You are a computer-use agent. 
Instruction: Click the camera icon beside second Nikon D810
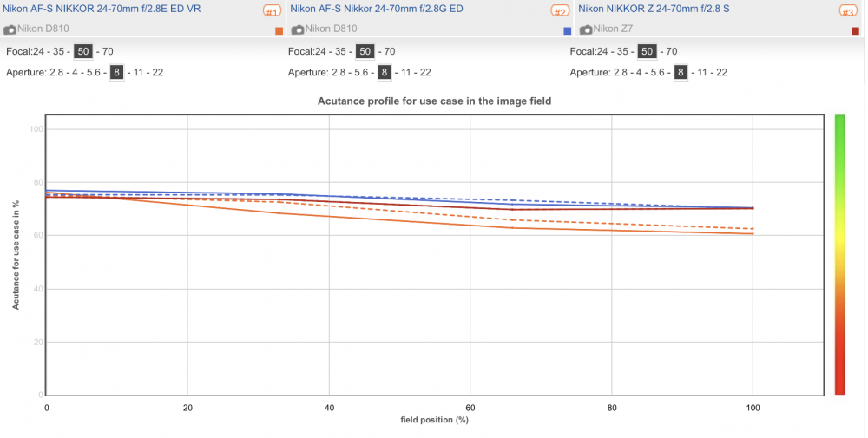click(298, 29)
